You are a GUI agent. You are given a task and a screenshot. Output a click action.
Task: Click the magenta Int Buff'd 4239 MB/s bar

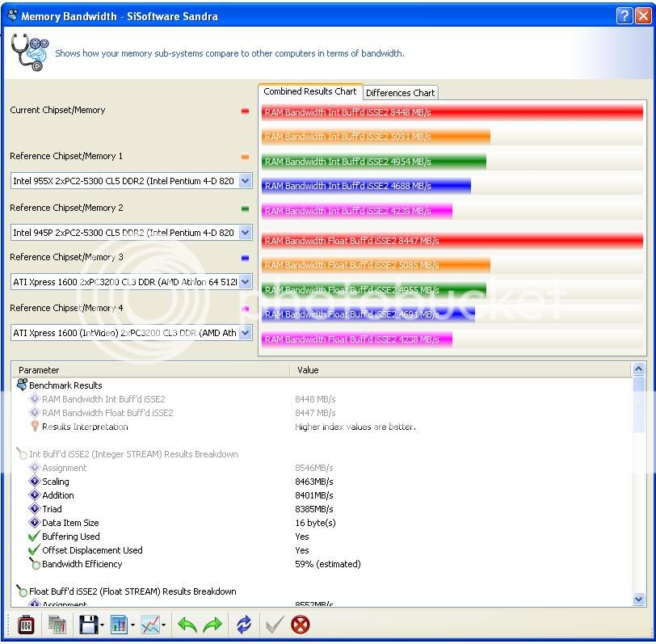tap(357, 210)
